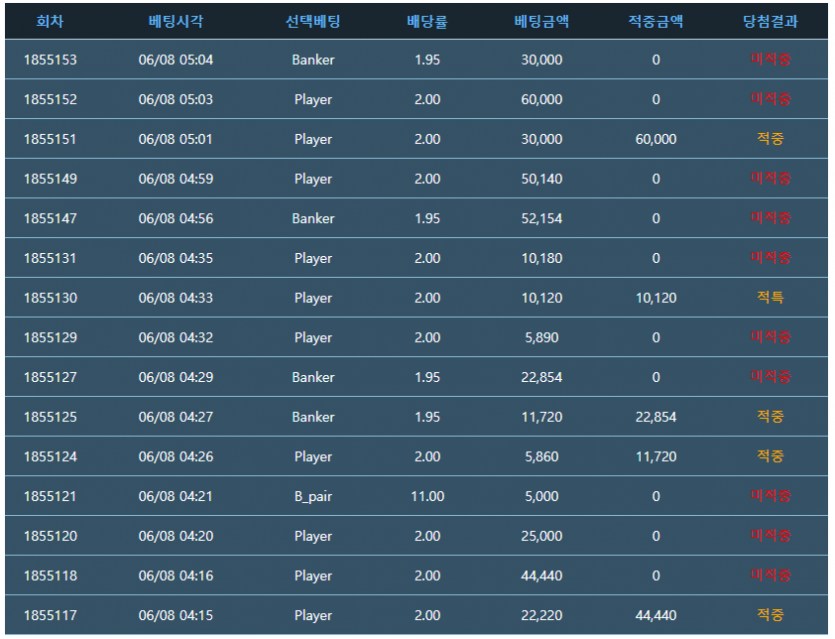Click bet time 06/08 05:03
Viewport: 835px width, 639px height.
click(x=176, y=100)
